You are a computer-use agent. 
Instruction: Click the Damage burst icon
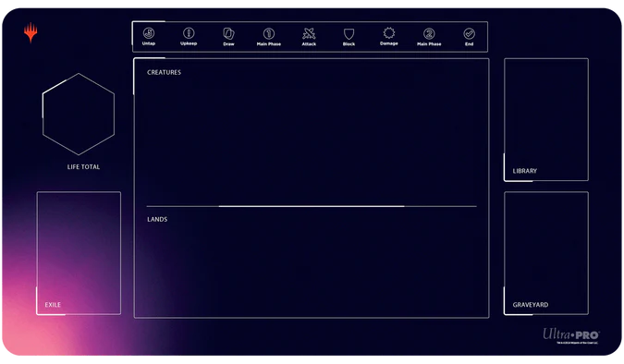click(389, 33)
